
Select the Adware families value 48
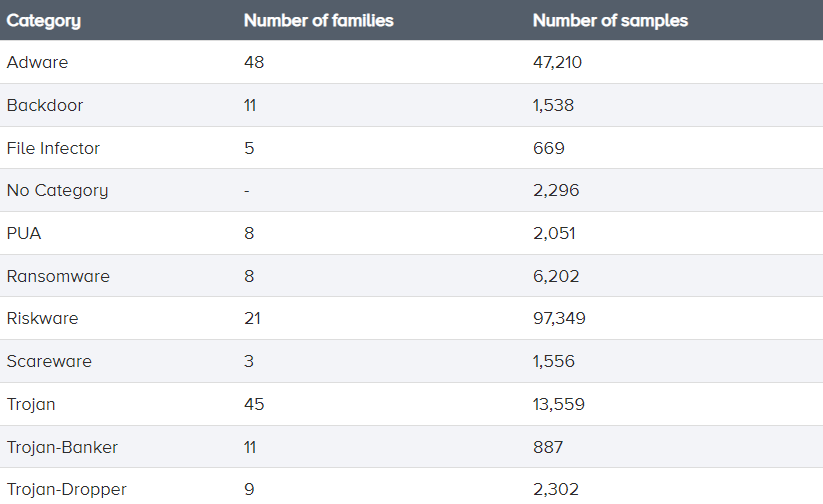(x=254, y=62)
